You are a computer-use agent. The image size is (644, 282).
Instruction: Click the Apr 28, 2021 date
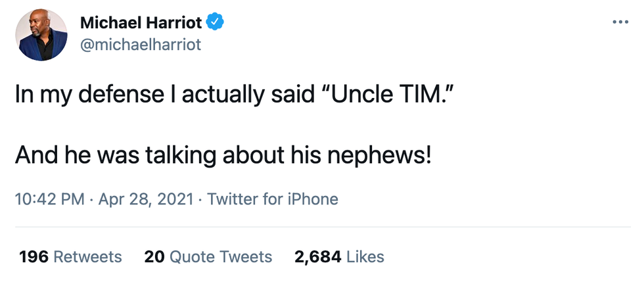pyautogui.click(x=146, y=199)
